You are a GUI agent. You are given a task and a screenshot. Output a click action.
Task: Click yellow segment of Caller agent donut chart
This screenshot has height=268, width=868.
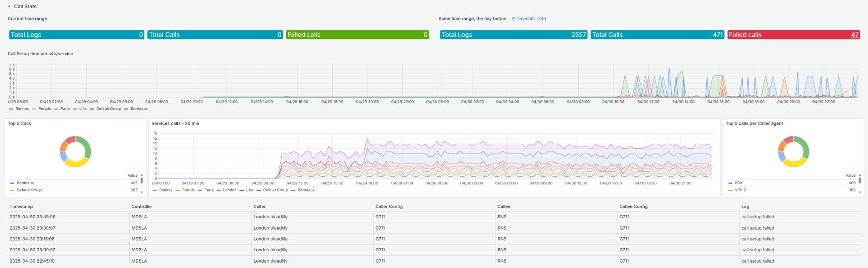click(794, 163)
